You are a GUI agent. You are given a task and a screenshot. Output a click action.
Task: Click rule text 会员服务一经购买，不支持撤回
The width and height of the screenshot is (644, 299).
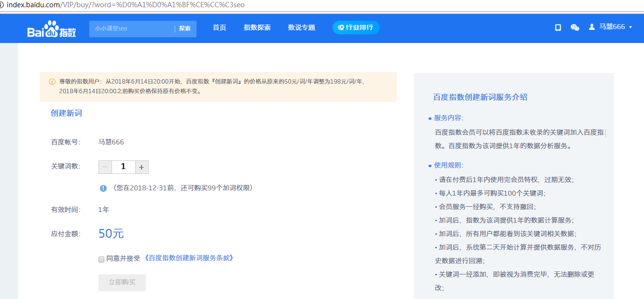click(488, 207)
